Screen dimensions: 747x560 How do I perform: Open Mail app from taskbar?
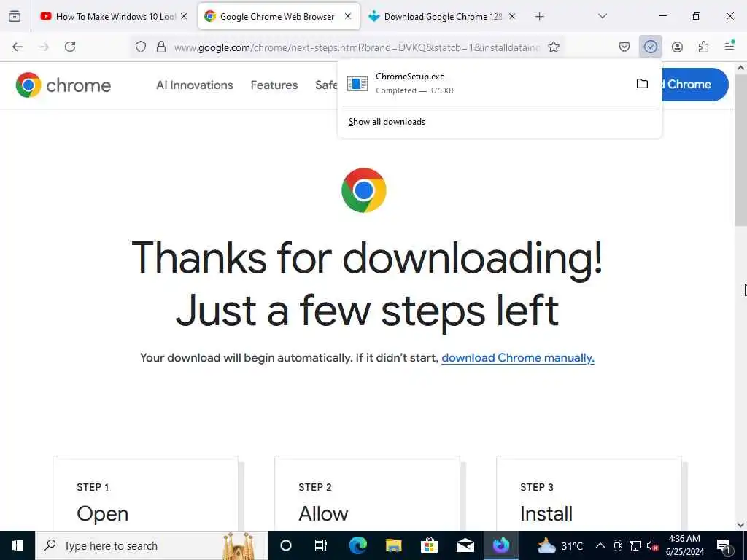(465, 545)
